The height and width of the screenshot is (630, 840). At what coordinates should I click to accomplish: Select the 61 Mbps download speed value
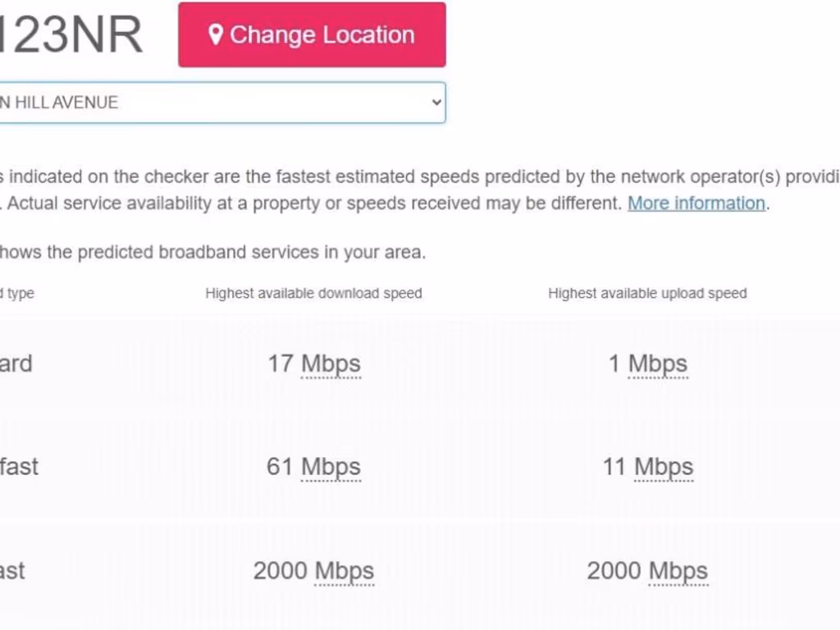point(314,467)
